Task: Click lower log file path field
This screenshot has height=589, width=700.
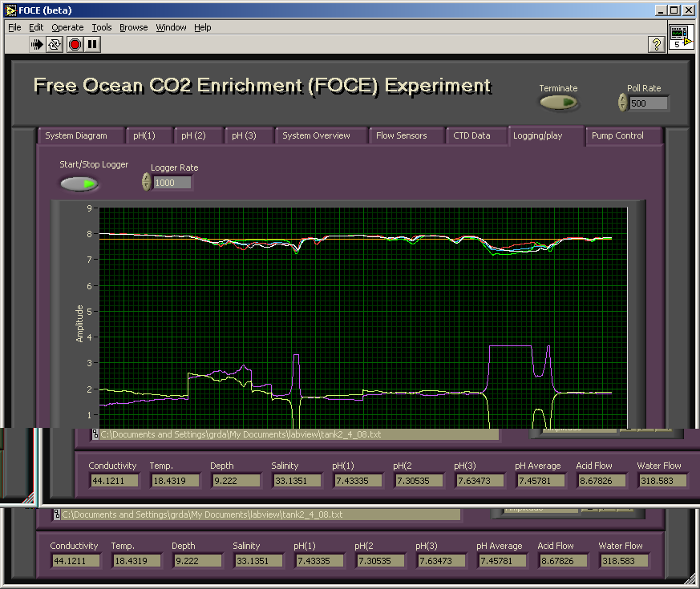Action: [x=261, y=514]
